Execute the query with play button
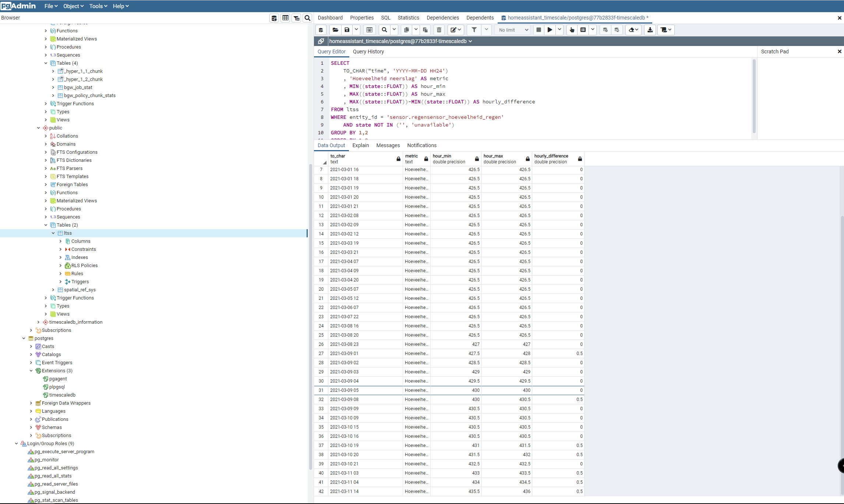Screen dimensions: 844x504 tap(550, 30)
